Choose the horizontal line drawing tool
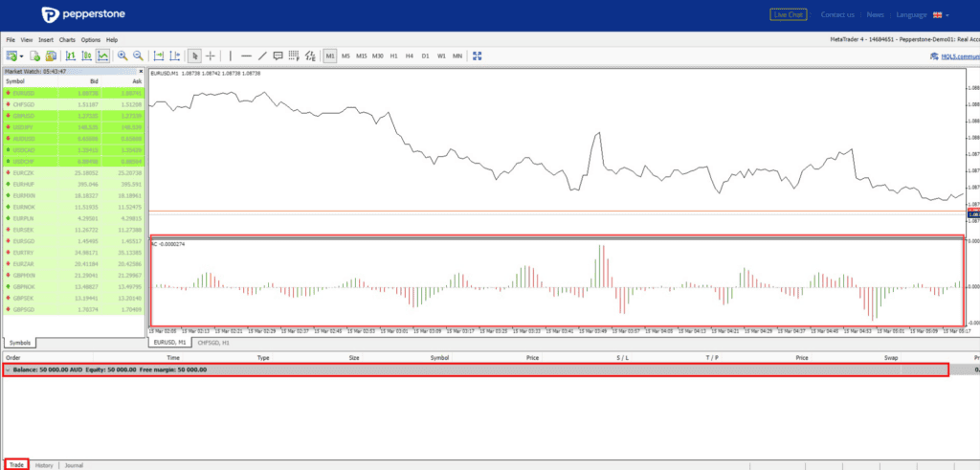This screenshot has width=980, height=470. click(246, 56)
